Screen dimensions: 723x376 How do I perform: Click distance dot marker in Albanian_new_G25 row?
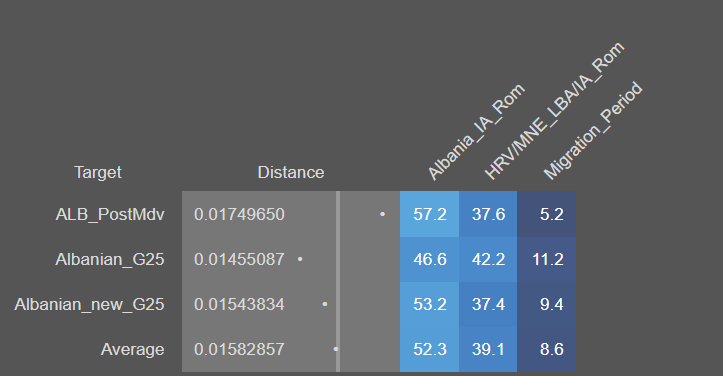point(325,304)
